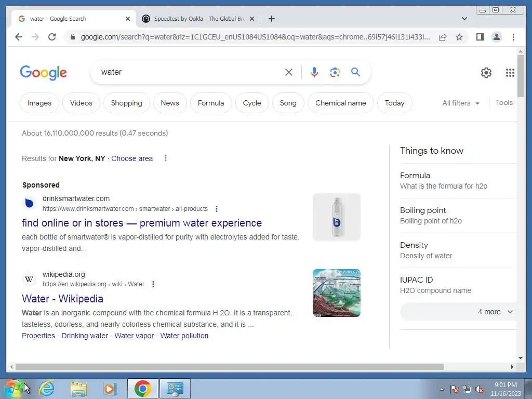This screenshot has width=532, height=399.
Task: Open result options dots for Wikipedia
Action: point(153,284)
